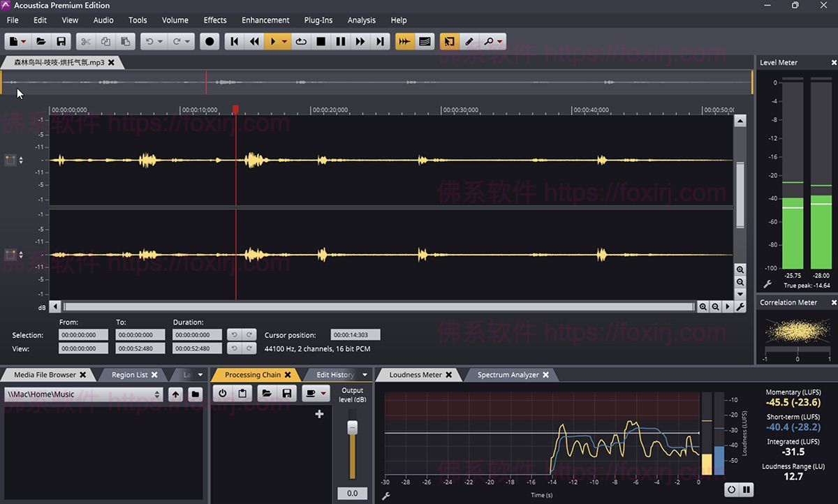
Task: Toggle the processing chain power button
Action: 221,393
